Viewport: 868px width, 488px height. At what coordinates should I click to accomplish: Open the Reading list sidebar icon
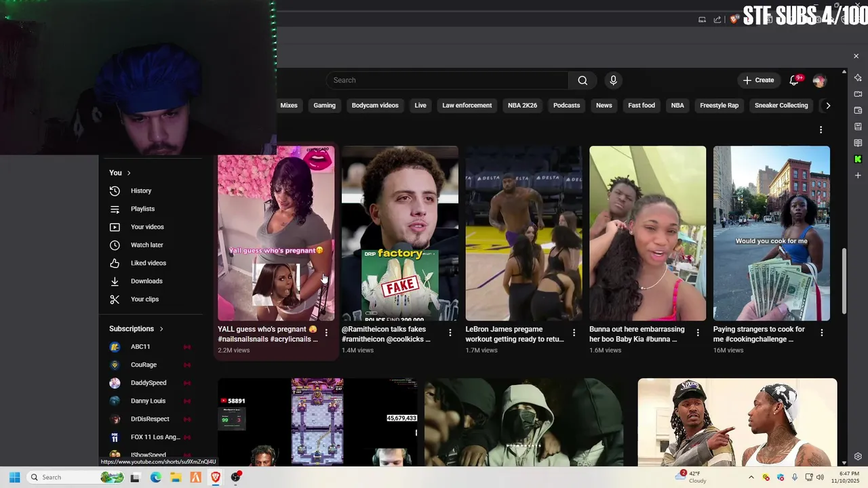(858, 142)
